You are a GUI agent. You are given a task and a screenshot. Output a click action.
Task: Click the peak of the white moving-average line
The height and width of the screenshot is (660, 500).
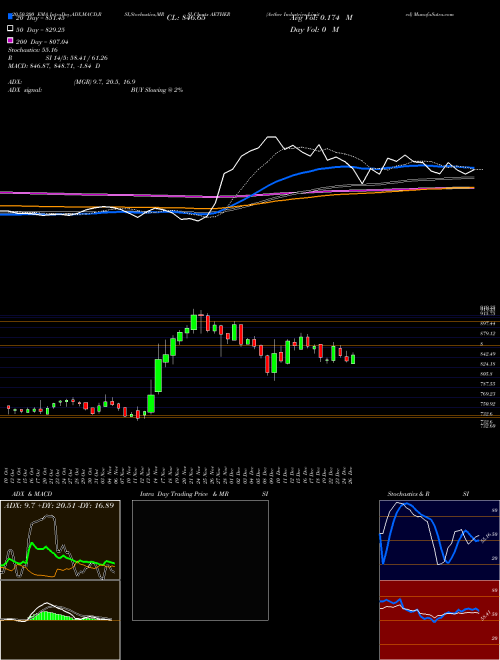pos(271,137)
